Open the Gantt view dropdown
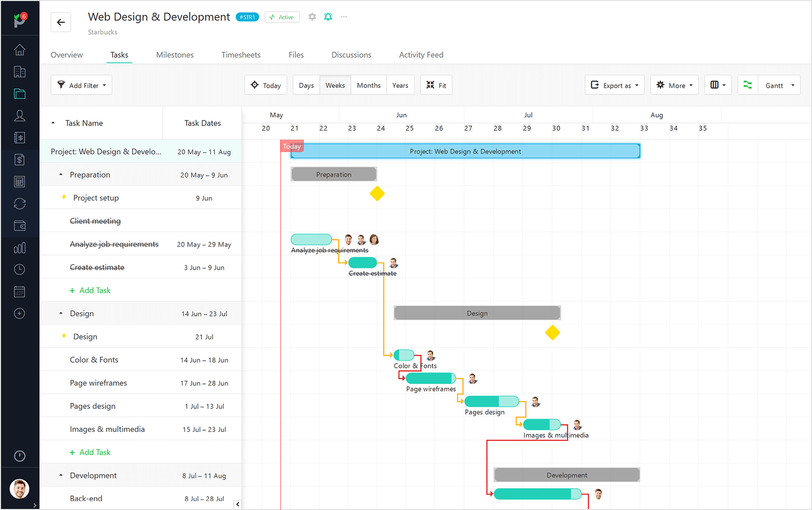 780,85
